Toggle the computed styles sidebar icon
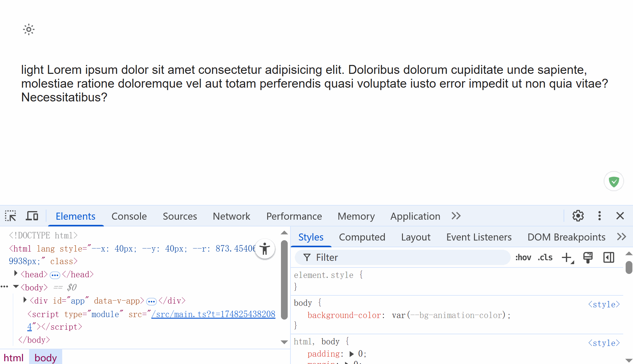Image resolution: width=633 pixels, height=364 pixels. pyautogui.click(x=608, y=257)
